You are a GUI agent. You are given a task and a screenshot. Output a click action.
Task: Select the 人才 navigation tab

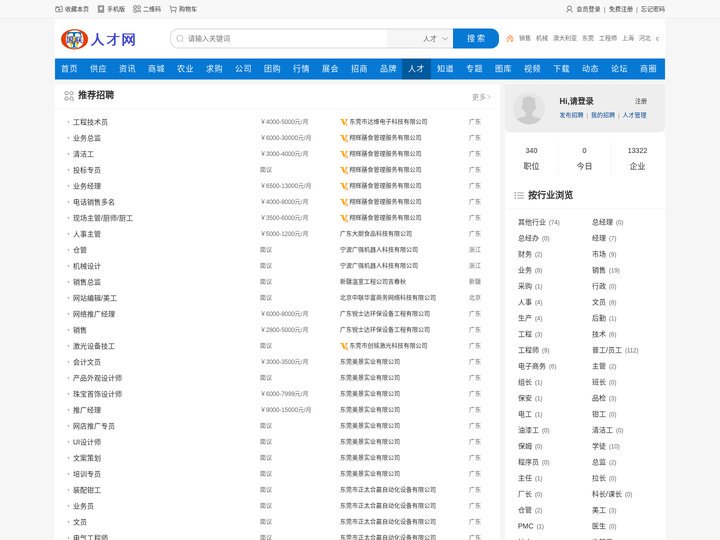point(416,69)
